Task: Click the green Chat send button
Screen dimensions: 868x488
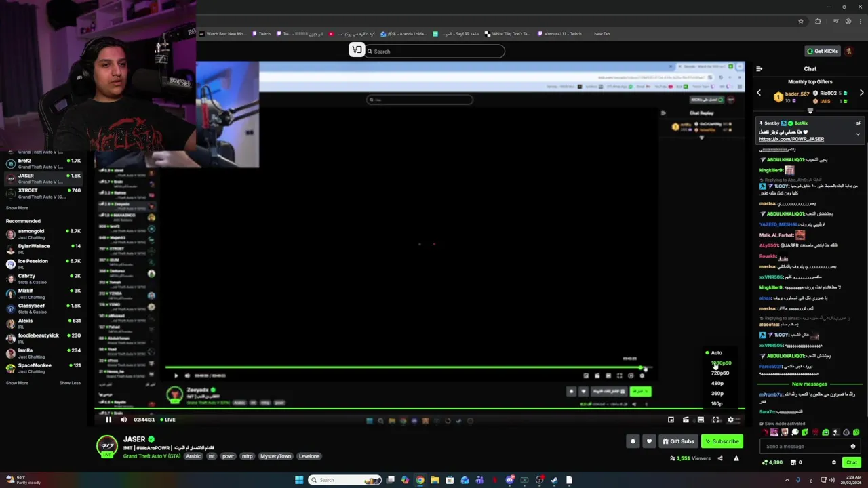Action: [x=851, y=462]
